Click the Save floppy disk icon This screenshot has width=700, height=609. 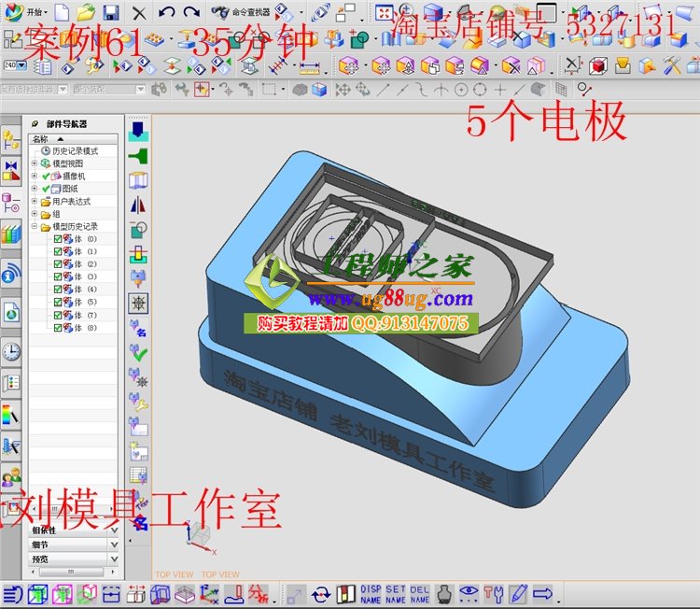(110, 12)
